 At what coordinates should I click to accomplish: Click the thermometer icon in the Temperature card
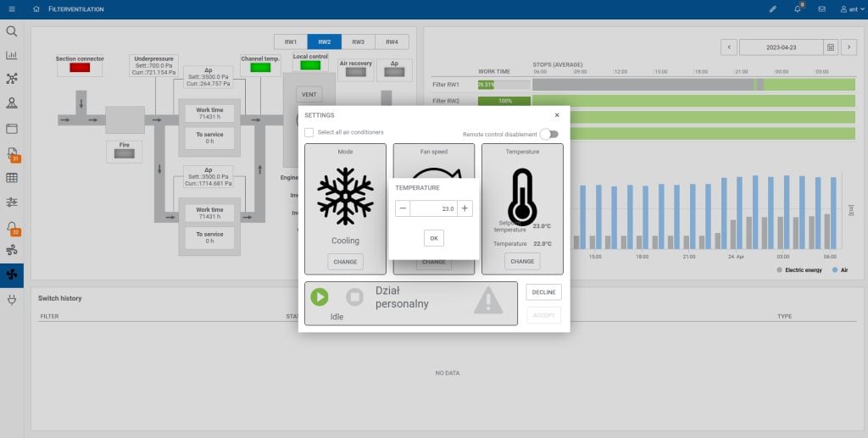522,197
